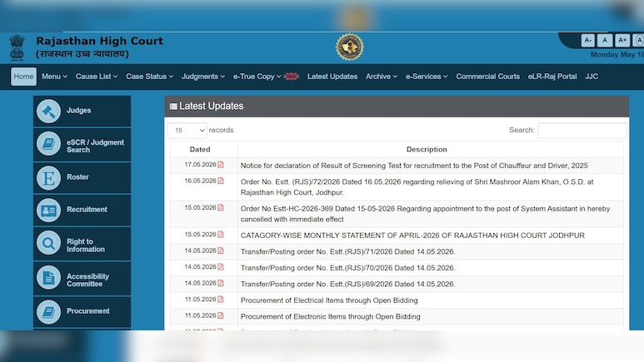This screenshot has width=644, height=362.
Task: Expand the Archive dropdown
Action: point(381,77)
